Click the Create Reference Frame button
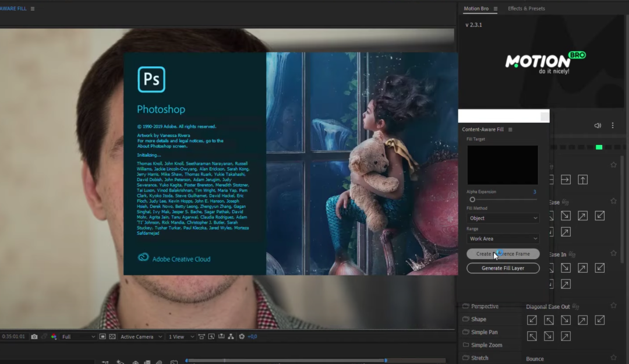 pos(503,254)
